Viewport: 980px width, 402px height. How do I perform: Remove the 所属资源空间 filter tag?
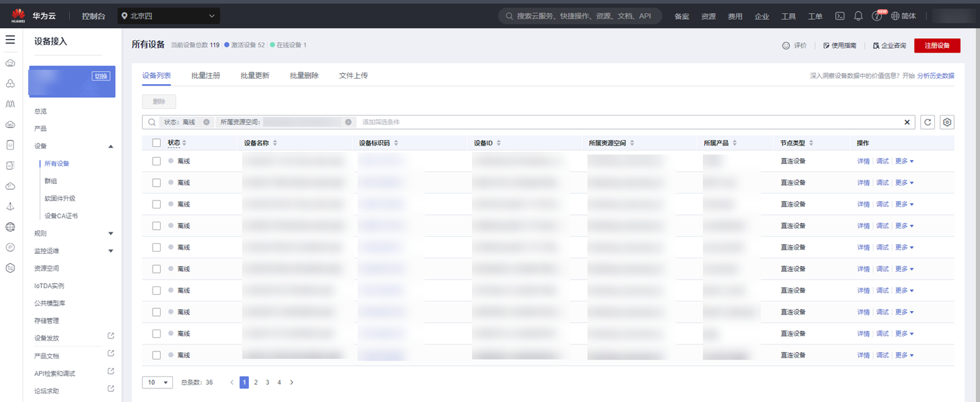pyautogui.click(x=348, y=122)
